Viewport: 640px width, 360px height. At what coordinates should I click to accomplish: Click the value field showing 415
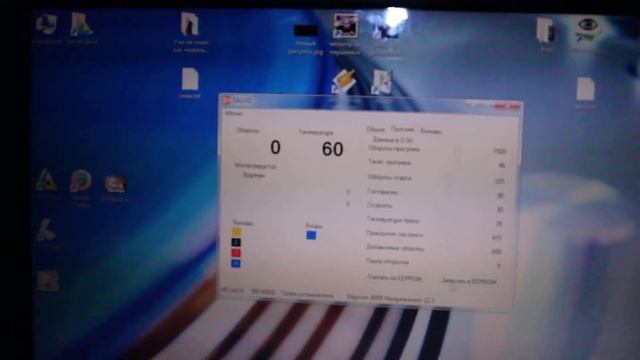pyautogui.click(x=496, y=238)
